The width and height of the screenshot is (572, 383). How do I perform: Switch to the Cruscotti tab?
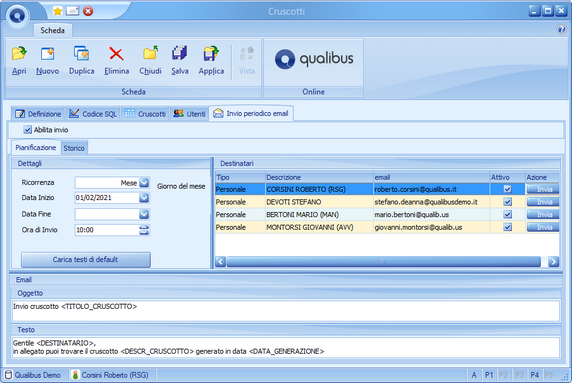coord(145,114)
